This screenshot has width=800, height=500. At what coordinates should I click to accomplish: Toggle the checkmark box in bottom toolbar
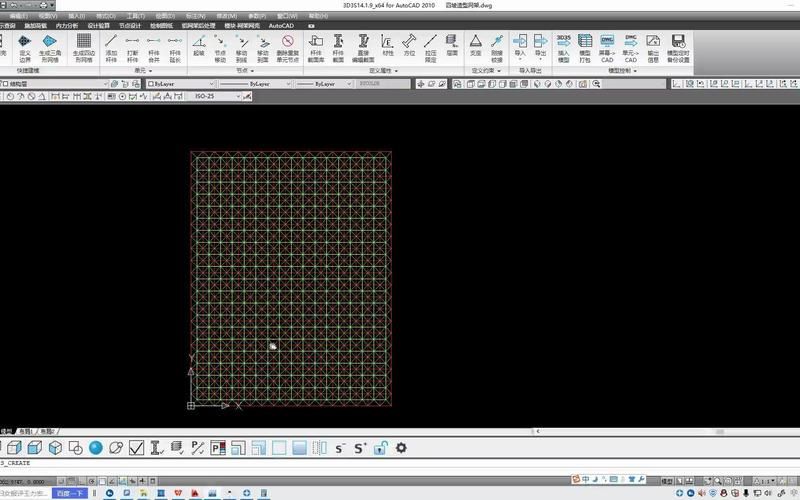coord(137,448)
